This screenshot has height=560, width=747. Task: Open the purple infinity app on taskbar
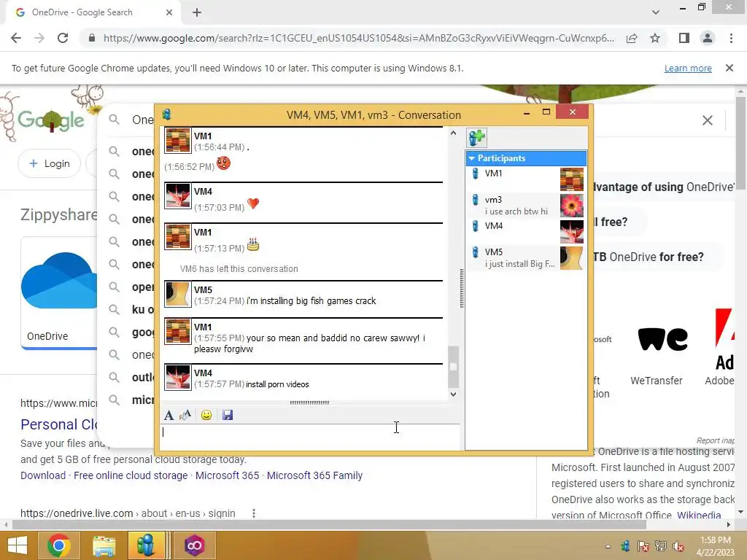coord(194,545)
